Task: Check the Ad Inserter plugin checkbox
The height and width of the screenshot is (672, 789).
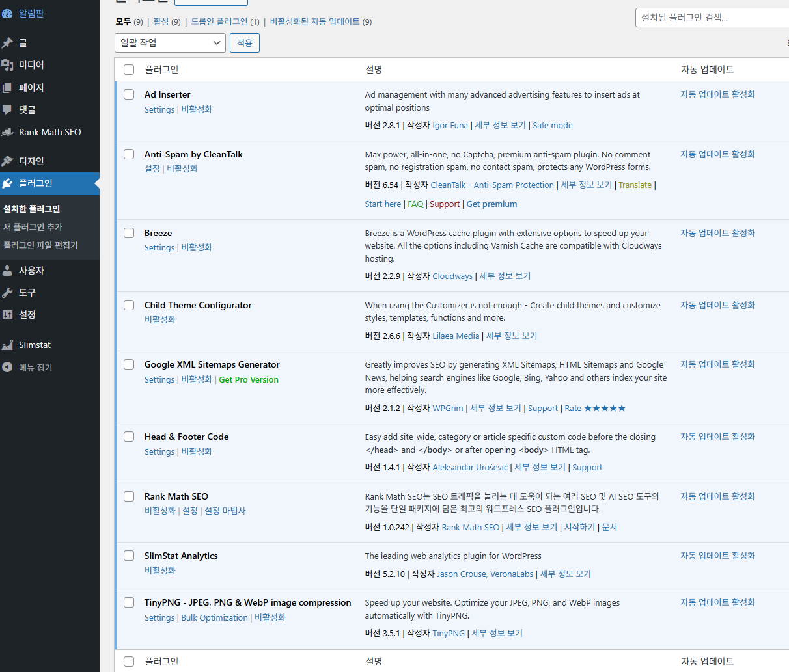Action: click(x=129, y=94)
